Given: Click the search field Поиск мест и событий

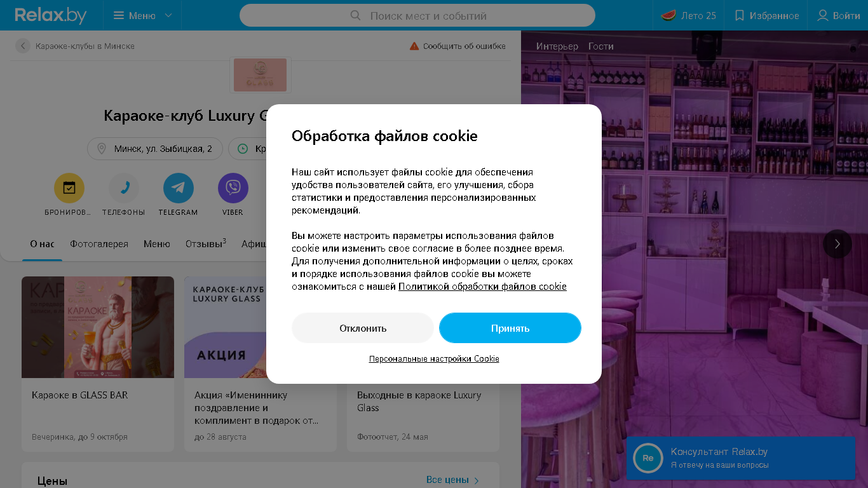Looking at the screenshot, I should [x=417, y=15].
